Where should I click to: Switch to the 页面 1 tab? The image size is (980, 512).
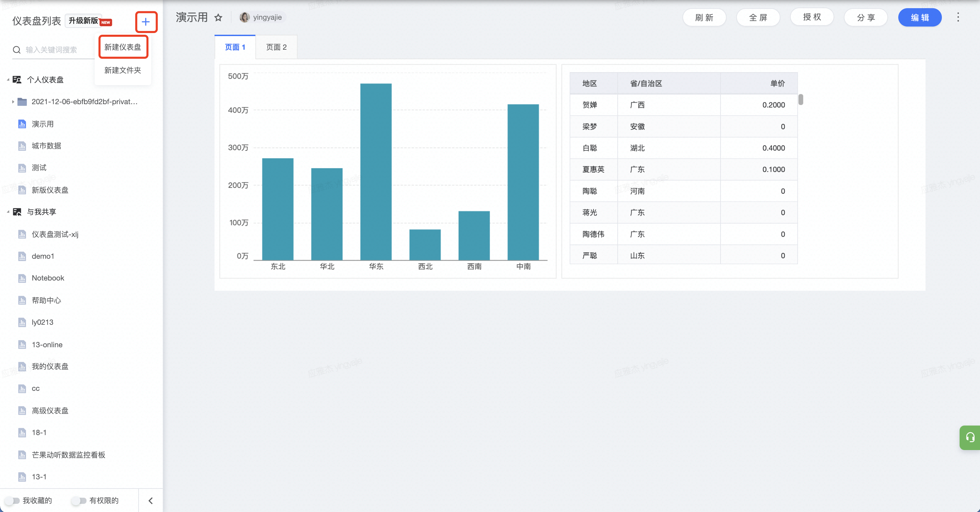tap(235, 47)
